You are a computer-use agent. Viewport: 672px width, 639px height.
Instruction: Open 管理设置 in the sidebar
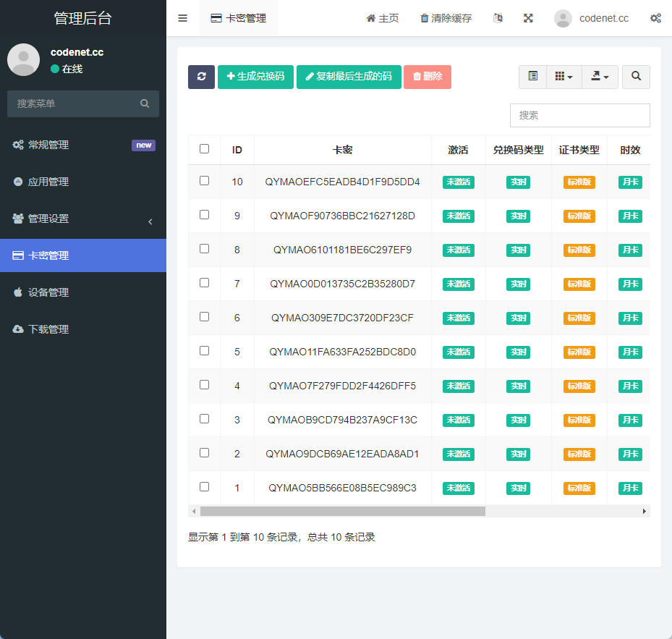click(x=83, y=219)
